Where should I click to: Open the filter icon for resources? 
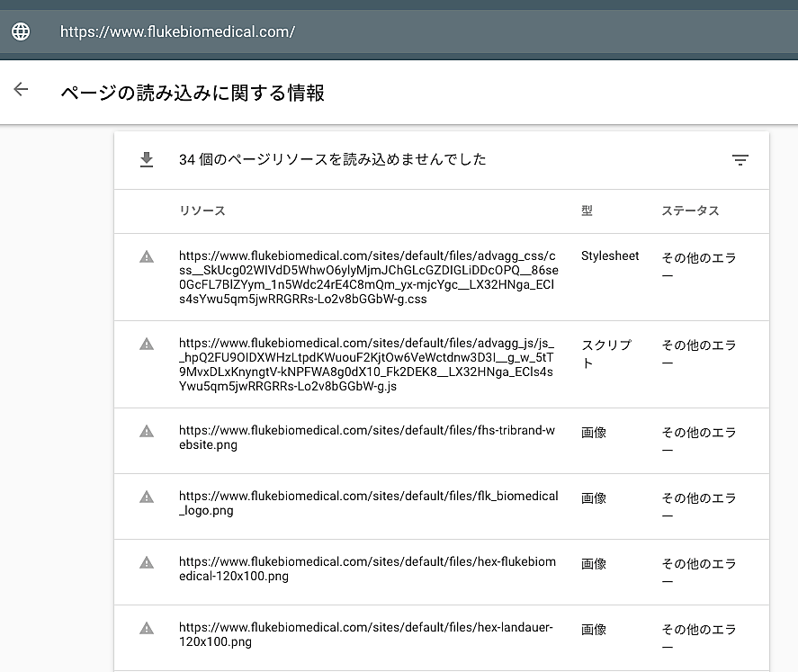(x=740, y=160)
